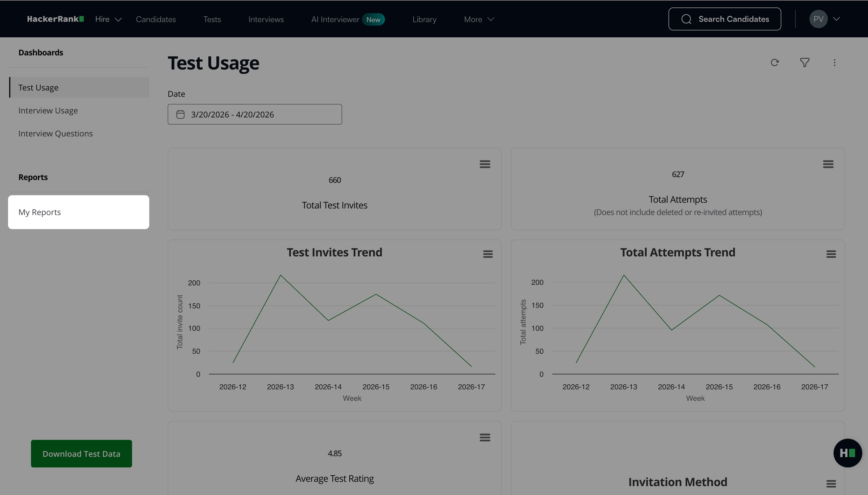Click Download Test Data button
The width and height of the screenshot is (868, 495).
click(81, 454)
